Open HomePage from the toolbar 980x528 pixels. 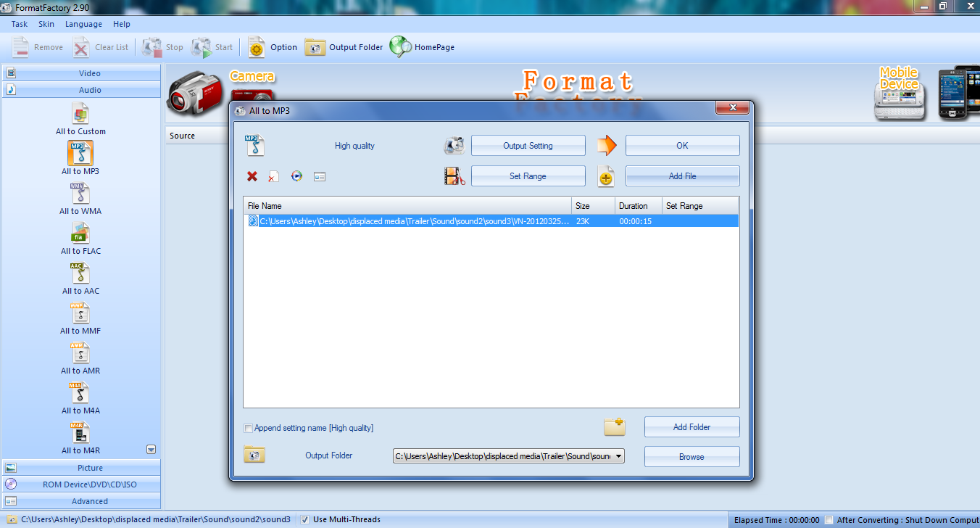(x=422, y=47)
